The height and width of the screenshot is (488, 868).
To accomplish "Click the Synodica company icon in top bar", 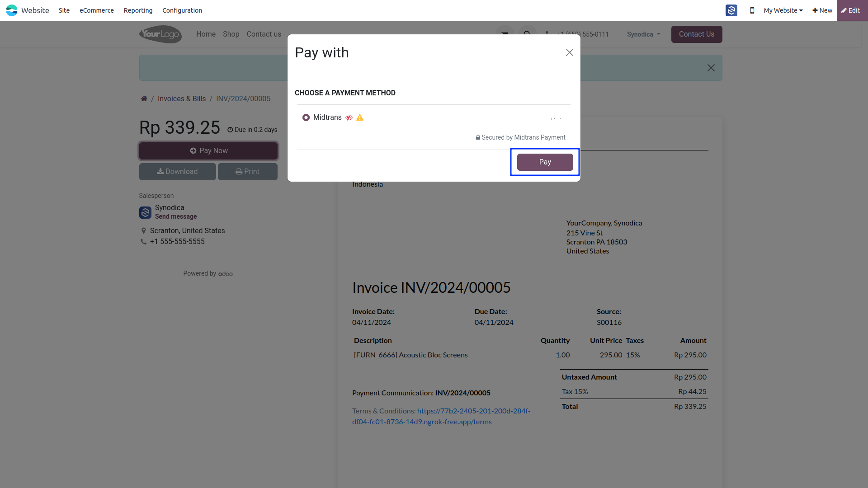I will click(x=731, y=10).
